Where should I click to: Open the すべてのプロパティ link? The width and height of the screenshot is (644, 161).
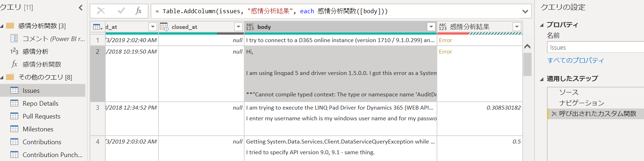pyautogui.click(x=575, y=60)
